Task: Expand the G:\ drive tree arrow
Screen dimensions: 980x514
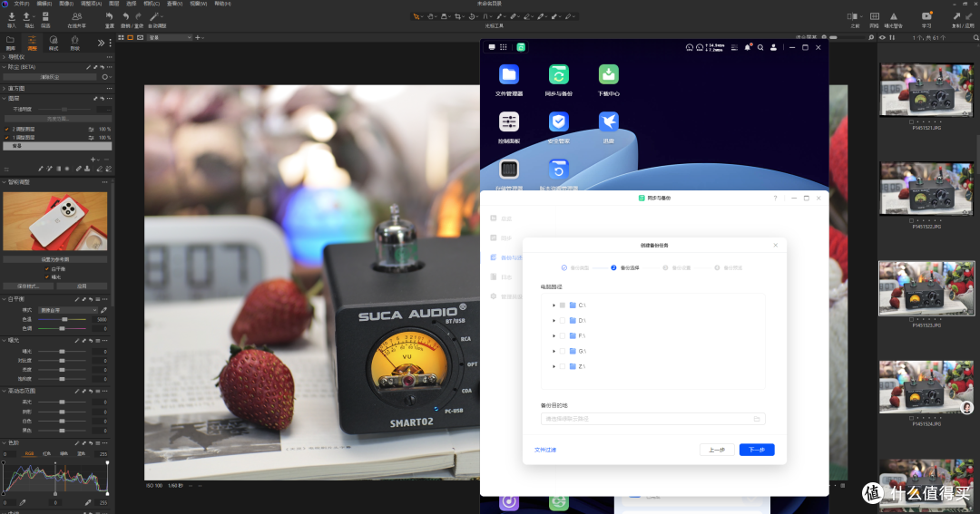Action: (x=554, y=351)
